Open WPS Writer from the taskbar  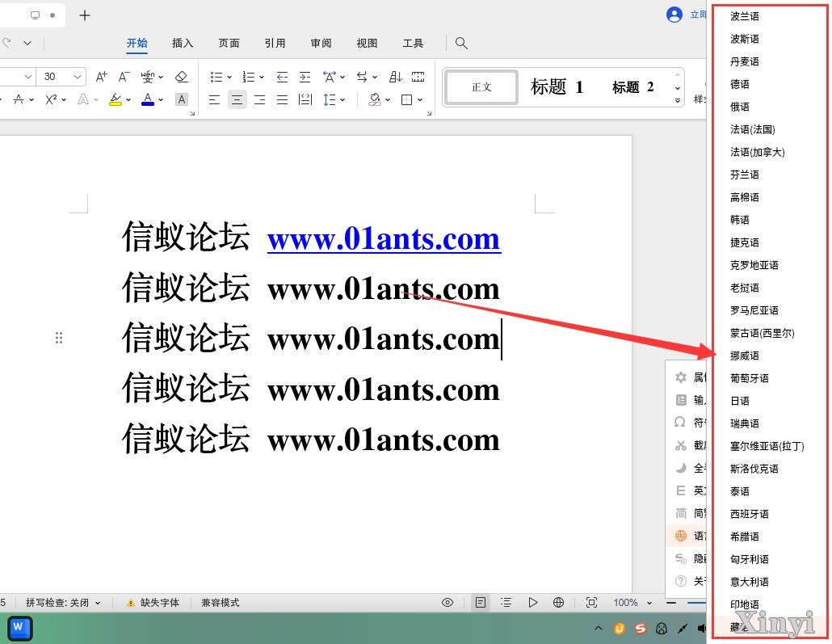click(x=19, y=629)
